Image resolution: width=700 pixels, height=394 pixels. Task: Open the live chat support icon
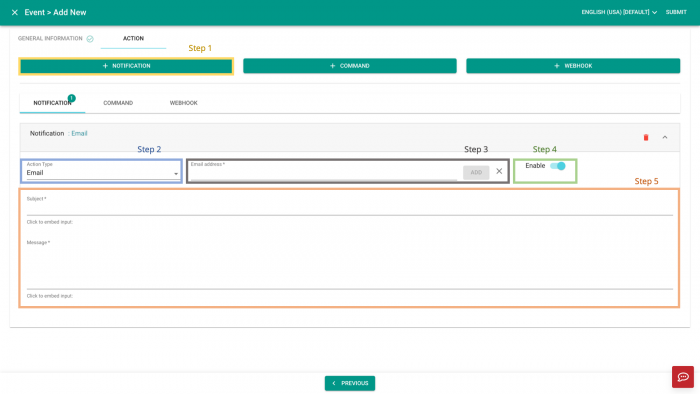(683, 377)
